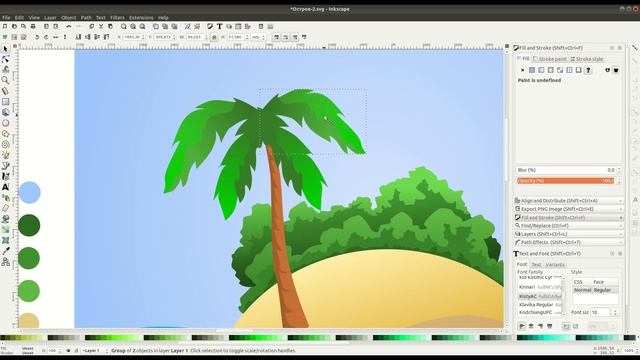Switch to Stroke style tab
The width and height of the screenshot is (640, 360).
tap(587, 59)
